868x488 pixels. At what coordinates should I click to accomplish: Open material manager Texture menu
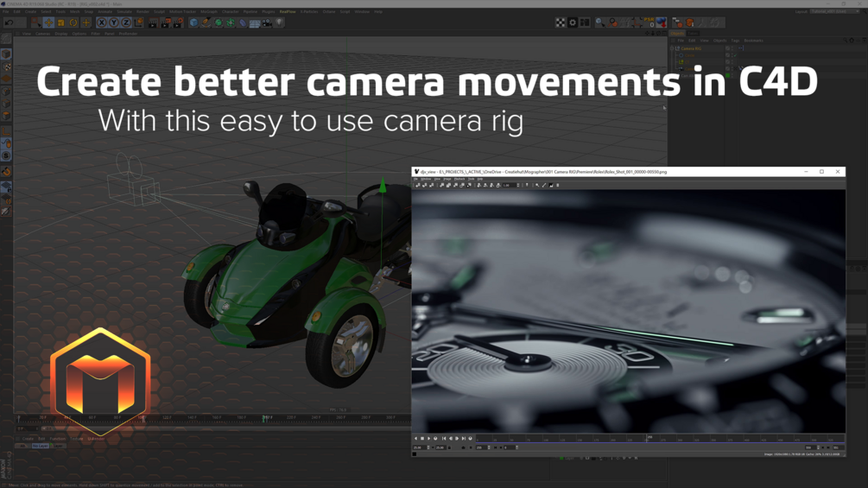point(76,439)
